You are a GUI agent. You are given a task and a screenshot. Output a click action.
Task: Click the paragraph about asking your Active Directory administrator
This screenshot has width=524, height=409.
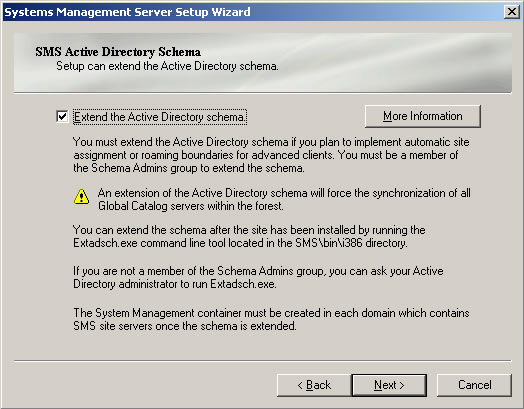pos(258,277)
